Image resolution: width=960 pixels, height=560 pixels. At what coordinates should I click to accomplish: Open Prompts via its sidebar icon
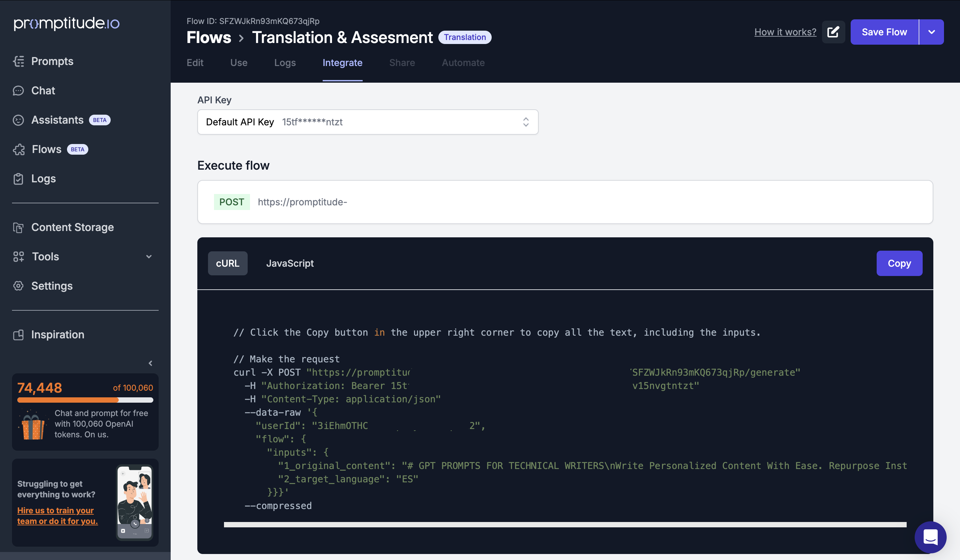(18, 61)
